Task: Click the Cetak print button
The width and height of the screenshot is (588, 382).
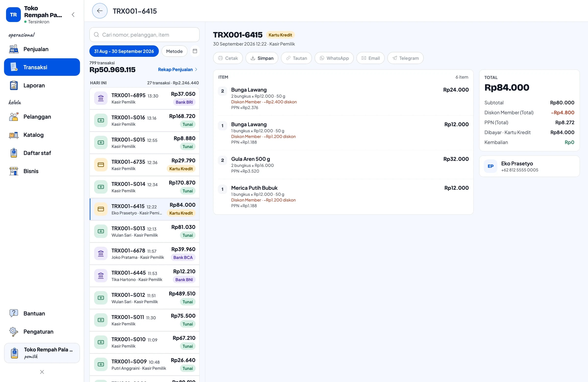Action: 228,58
